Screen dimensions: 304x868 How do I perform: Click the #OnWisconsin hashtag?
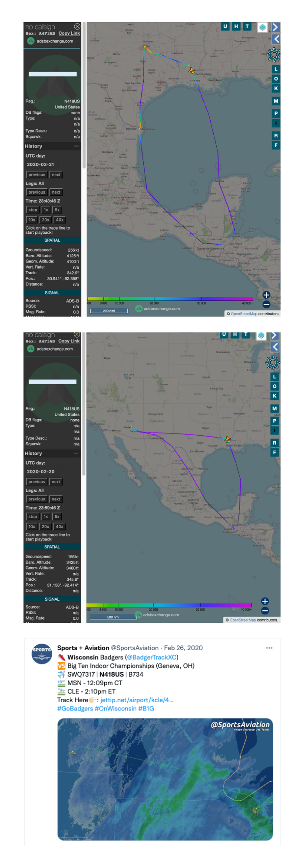pyautogui.click(x=116, y=709)
